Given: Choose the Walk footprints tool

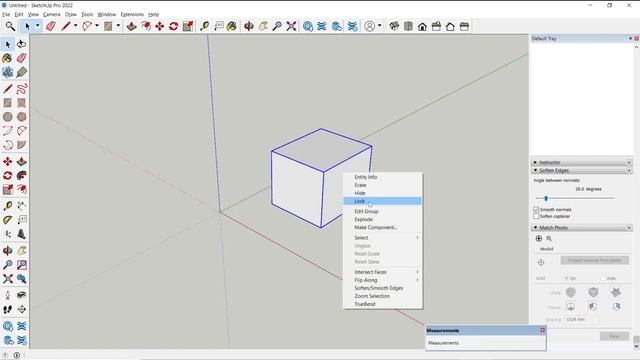Looking at the screenshot, I should point(7,309).
